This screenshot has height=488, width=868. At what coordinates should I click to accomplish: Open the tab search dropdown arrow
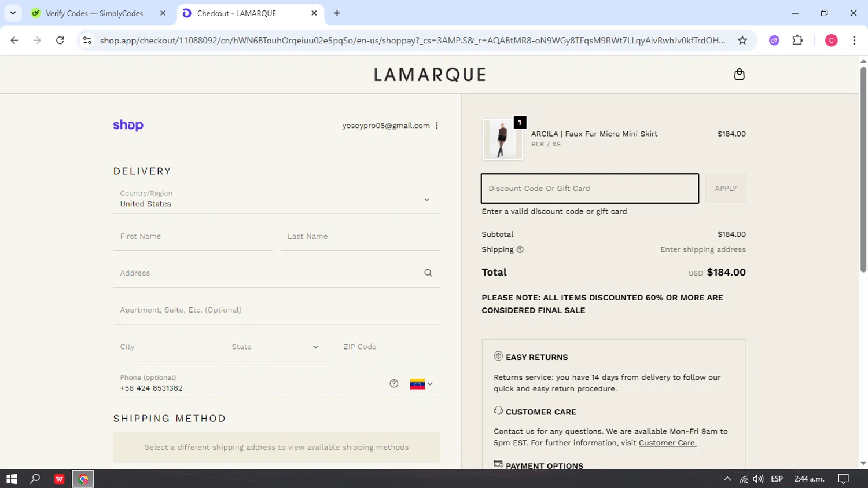(x=13, y=13)
